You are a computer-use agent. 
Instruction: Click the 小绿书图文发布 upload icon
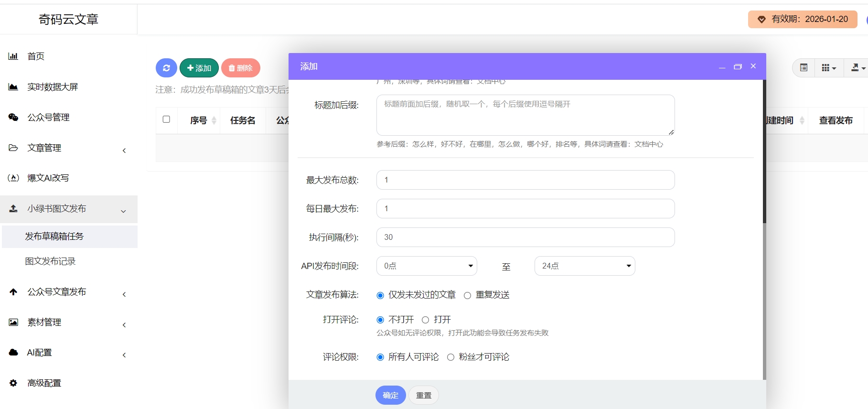[x=13, y=208]
